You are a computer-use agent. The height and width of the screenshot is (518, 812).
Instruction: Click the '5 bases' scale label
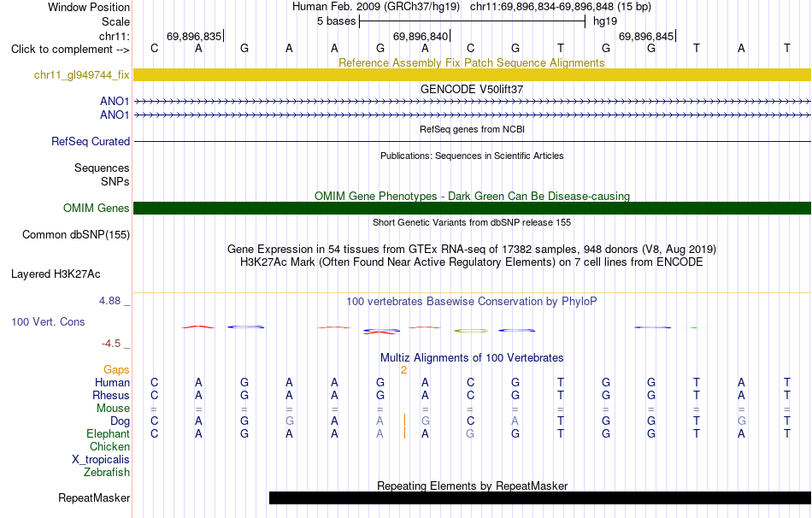tap(336, 21)
